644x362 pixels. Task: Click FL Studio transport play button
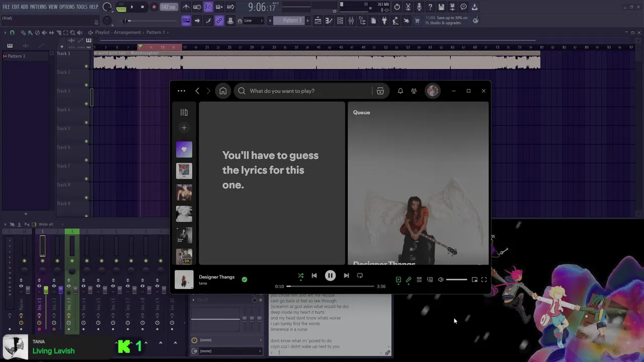tap(132, 7)
